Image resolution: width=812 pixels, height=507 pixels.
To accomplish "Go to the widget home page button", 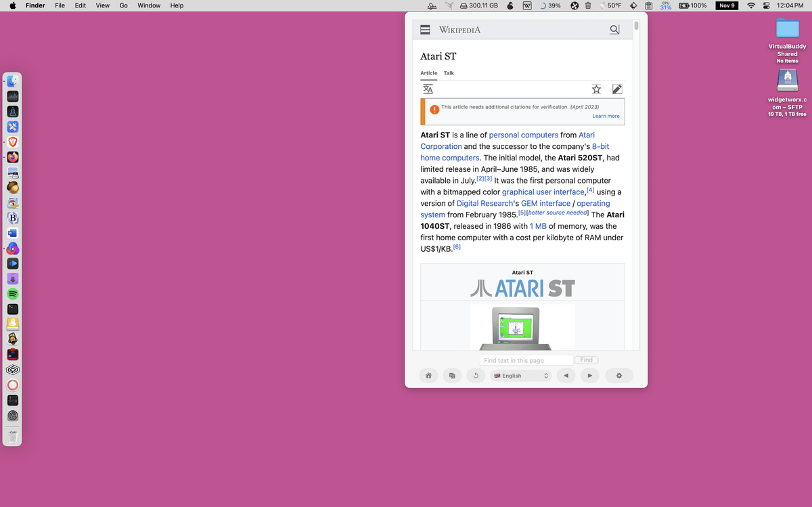I will pyautogui.click(x=428, y=376).
